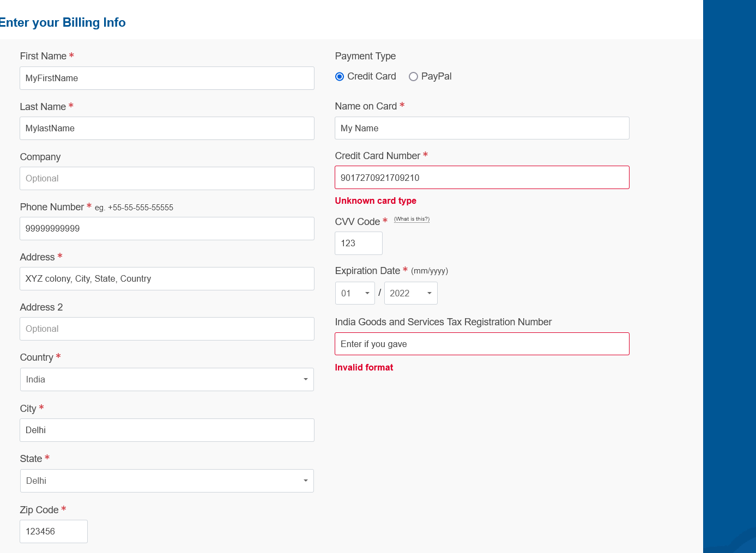Focus the Last Name text box

167,128
